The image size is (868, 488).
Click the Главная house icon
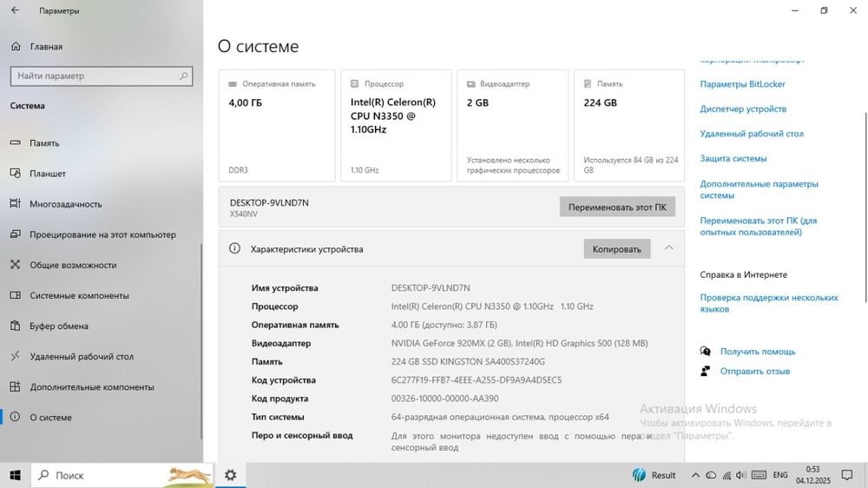(16, 46)
